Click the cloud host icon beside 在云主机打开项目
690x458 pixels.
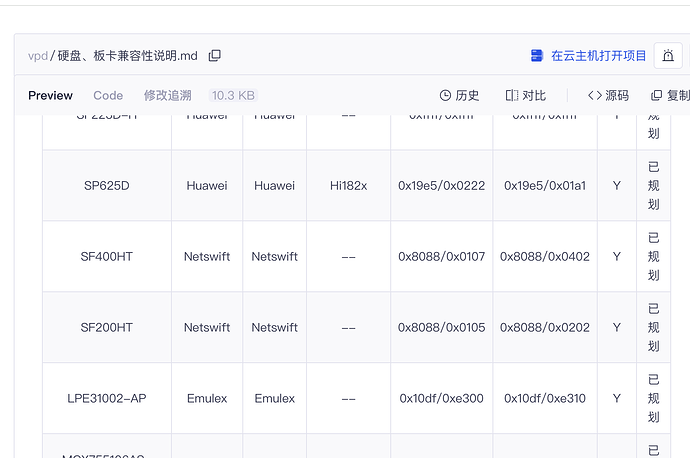click(x=537, y=56)
